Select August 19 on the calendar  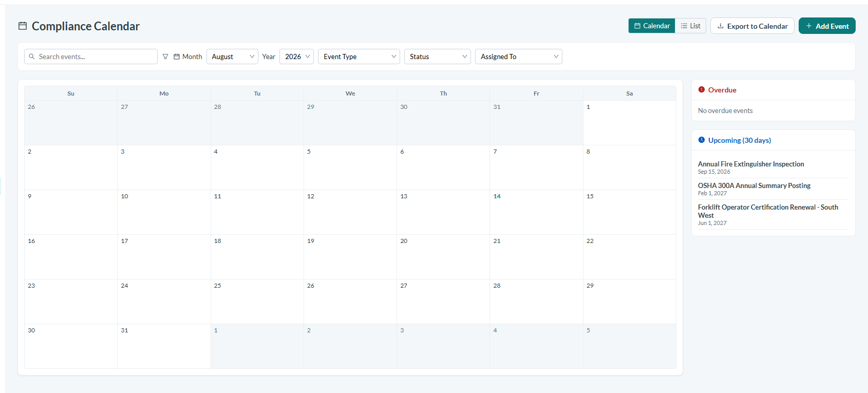(x=350, y=257)
